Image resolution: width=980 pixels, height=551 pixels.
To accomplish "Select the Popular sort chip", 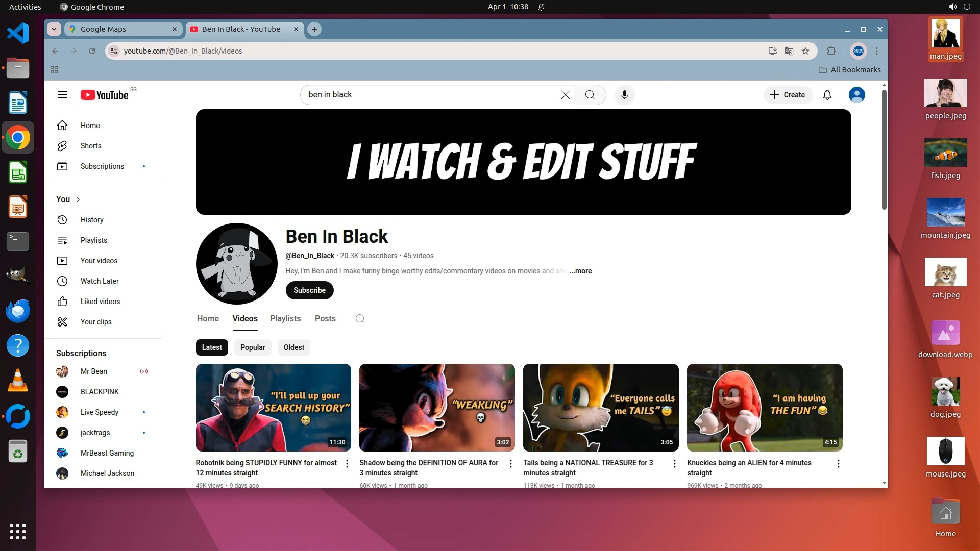I will click(253, 347).
